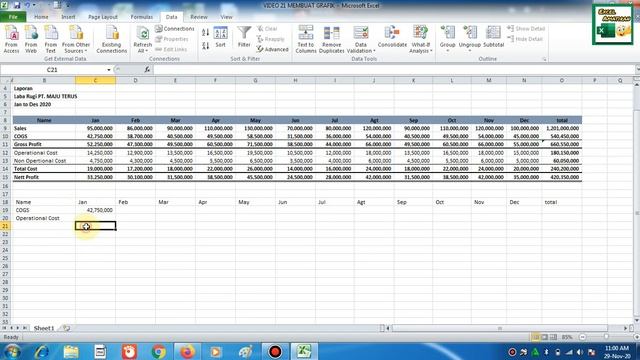Select column C header

[x=96, y=80]
